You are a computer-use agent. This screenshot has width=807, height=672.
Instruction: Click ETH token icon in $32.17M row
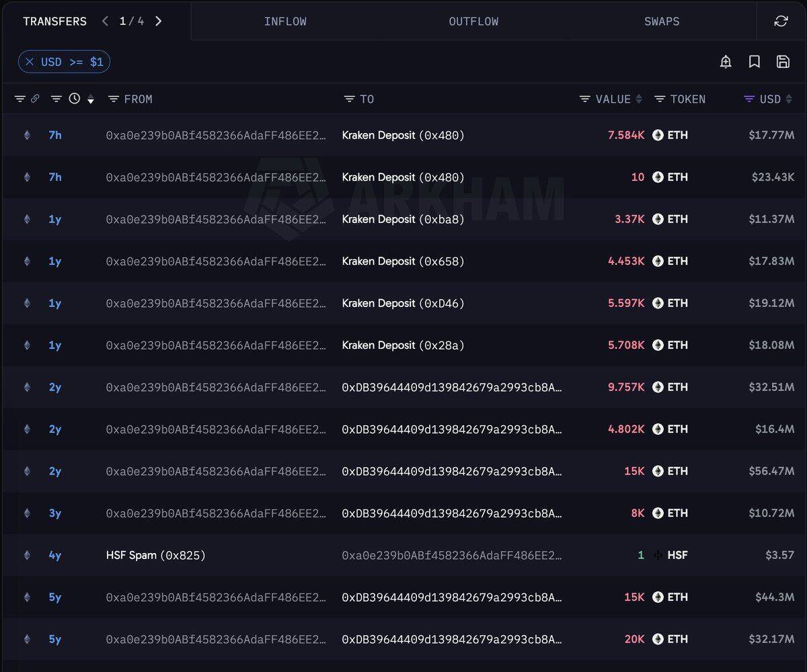pyautogui.click(x=658, y=639)
